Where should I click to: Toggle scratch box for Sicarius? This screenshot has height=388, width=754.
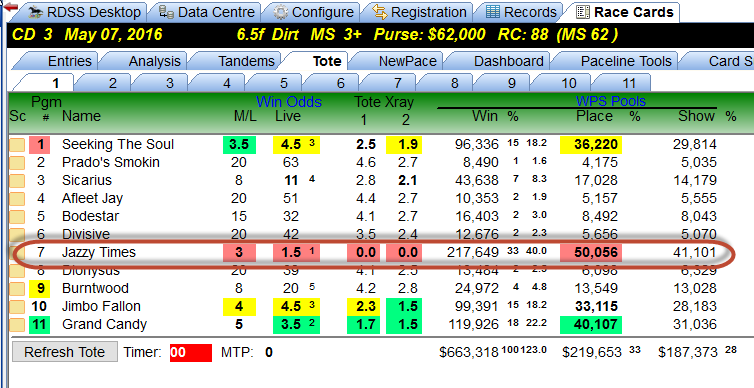pos(17,181)
